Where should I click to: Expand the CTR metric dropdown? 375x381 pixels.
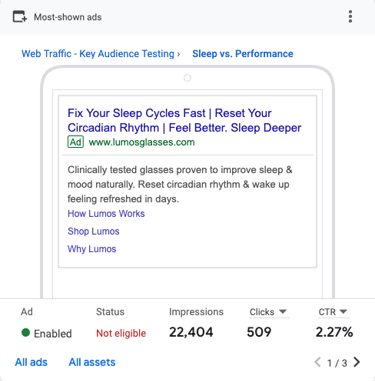[333, 312]
